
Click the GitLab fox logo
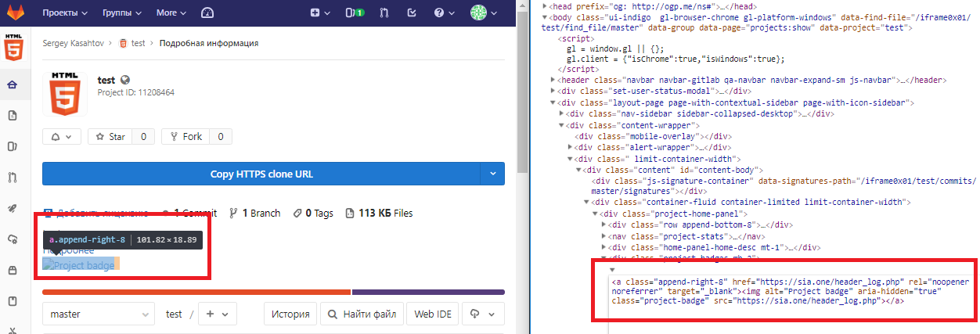13,13
